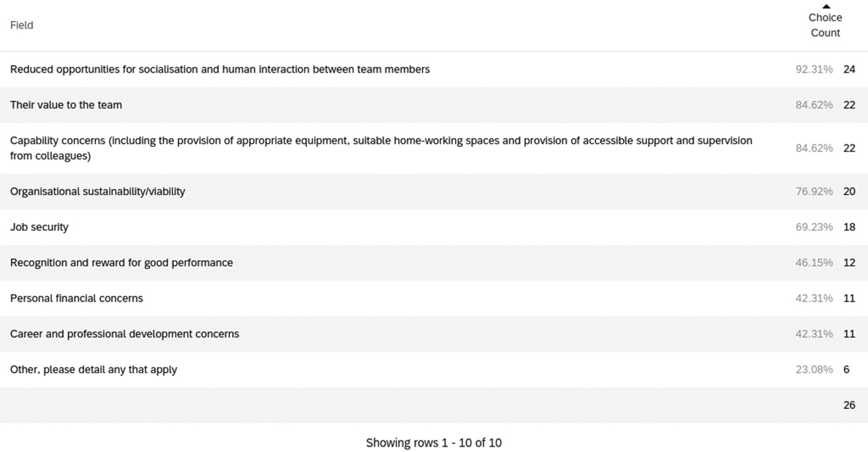Select Career and professional development concerns
This screenshot has height=452, width=868.
125,334
